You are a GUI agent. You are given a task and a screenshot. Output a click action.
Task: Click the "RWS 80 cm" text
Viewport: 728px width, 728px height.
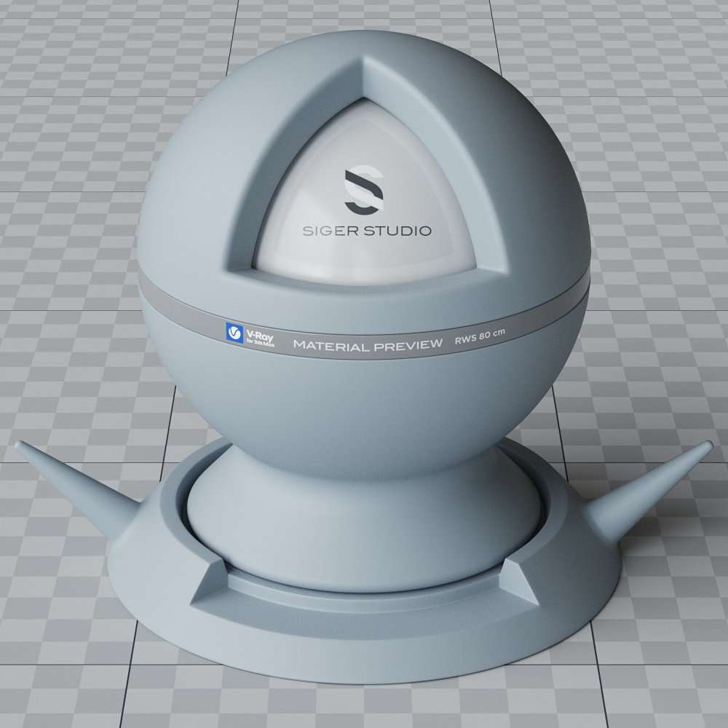click(480, 336)
